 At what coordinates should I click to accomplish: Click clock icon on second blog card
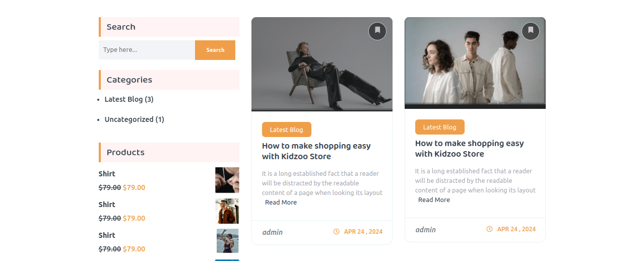coord(489,229)
